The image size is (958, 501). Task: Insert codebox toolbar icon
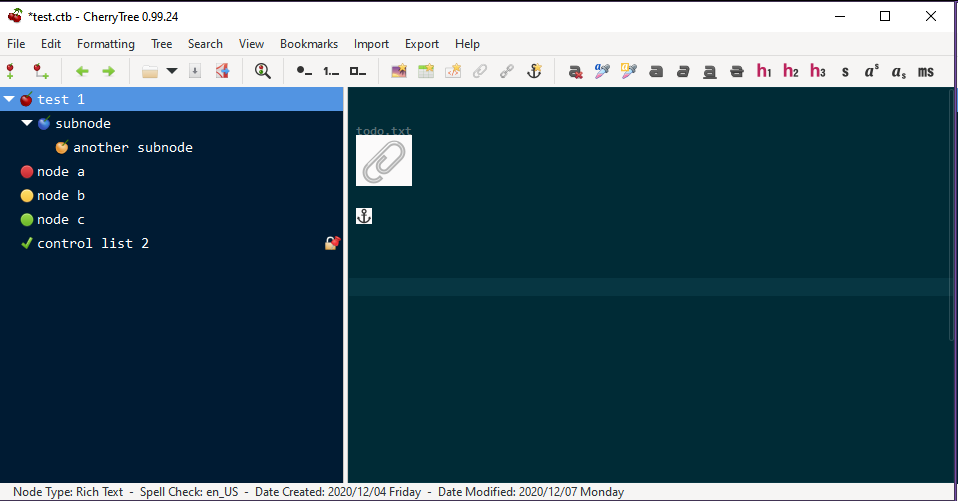[453, 71]
